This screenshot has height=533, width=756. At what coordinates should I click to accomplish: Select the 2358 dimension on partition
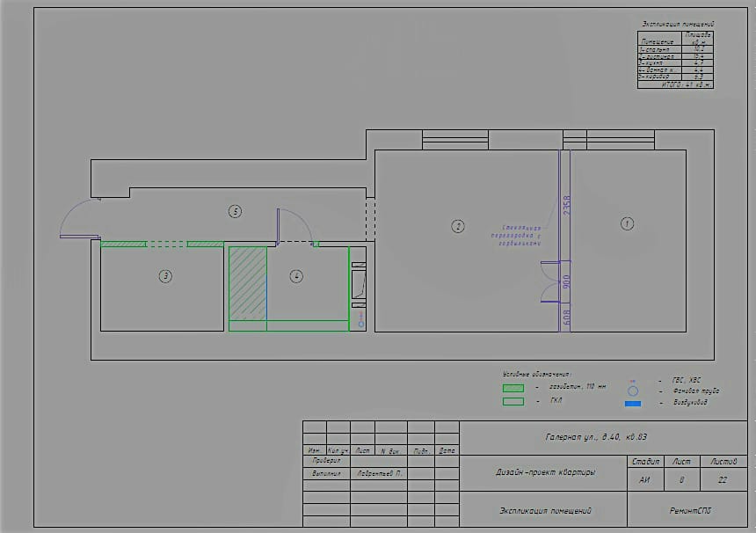pyautogui.click(x=566, y=206)
